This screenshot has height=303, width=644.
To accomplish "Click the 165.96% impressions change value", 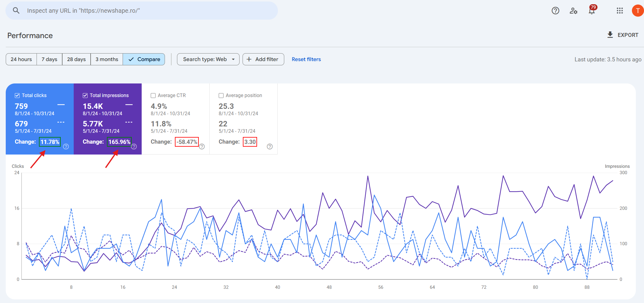I will pyautogui.click(x=119, y=142).
